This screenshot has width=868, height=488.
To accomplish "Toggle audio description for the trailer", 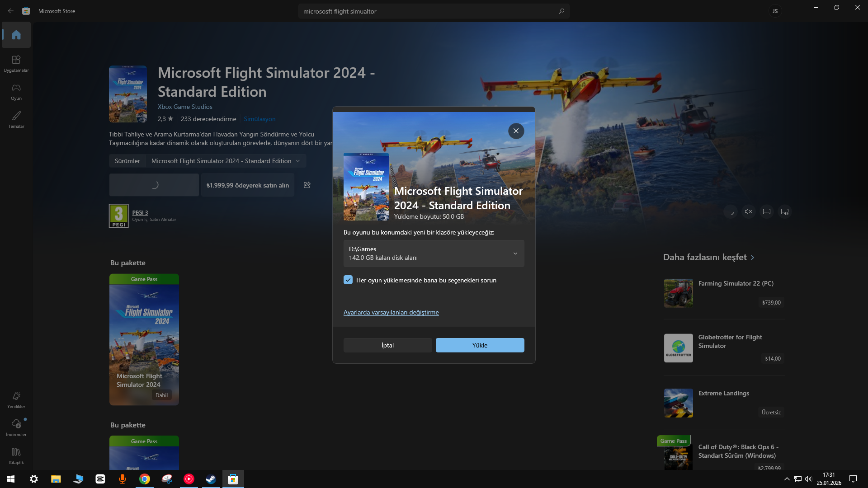I will point(785,211).
